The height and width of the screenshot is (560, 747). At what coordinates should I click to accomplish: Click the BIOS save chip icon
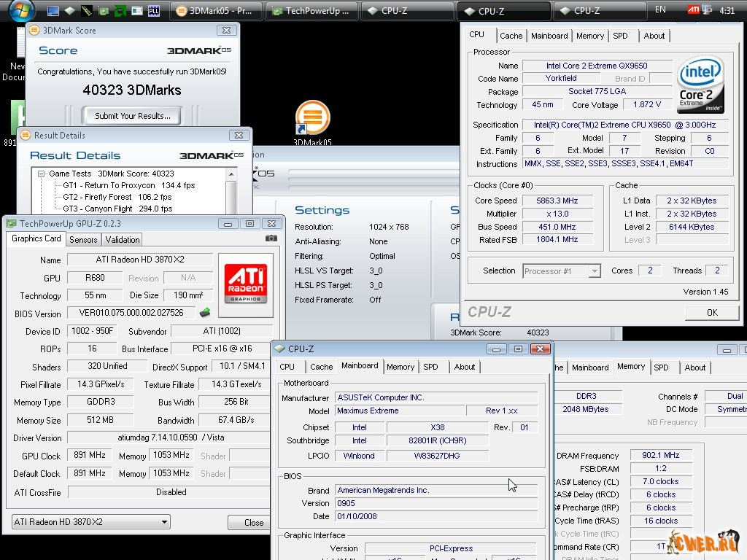(x=205, y=313)
